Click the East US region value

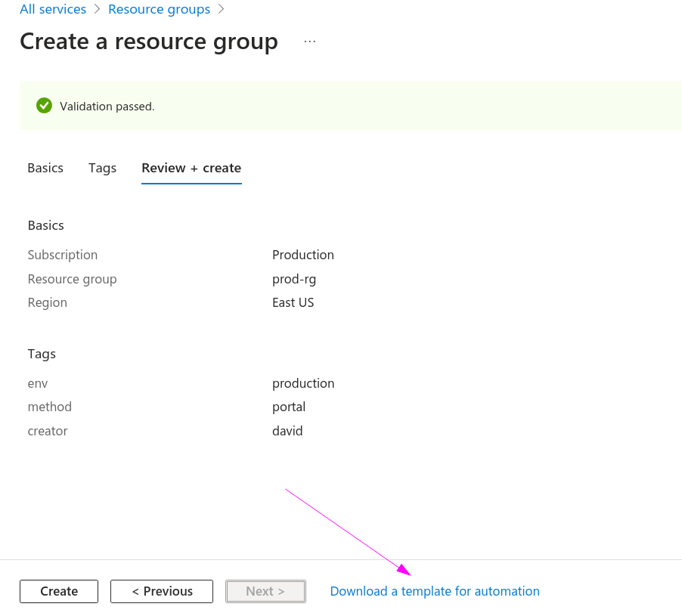click(293, 302)
